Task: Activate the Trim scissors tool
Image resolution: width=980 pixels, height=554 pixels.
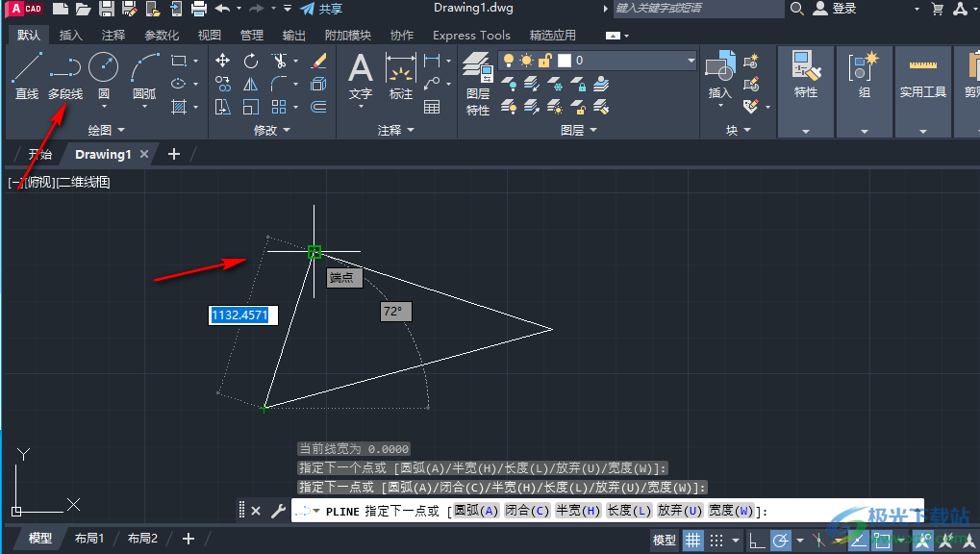Action: [x=279, y=61]
